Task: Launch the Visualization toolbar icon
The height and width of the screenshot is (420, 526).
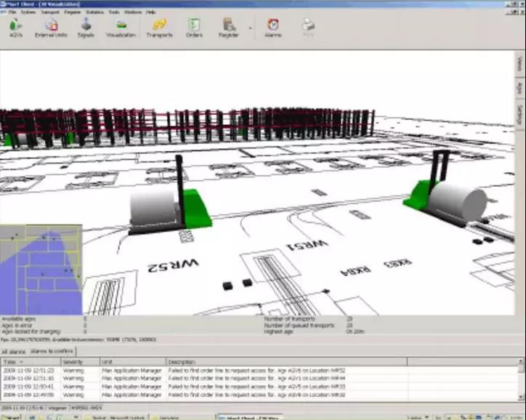Action: coord(121,28)
